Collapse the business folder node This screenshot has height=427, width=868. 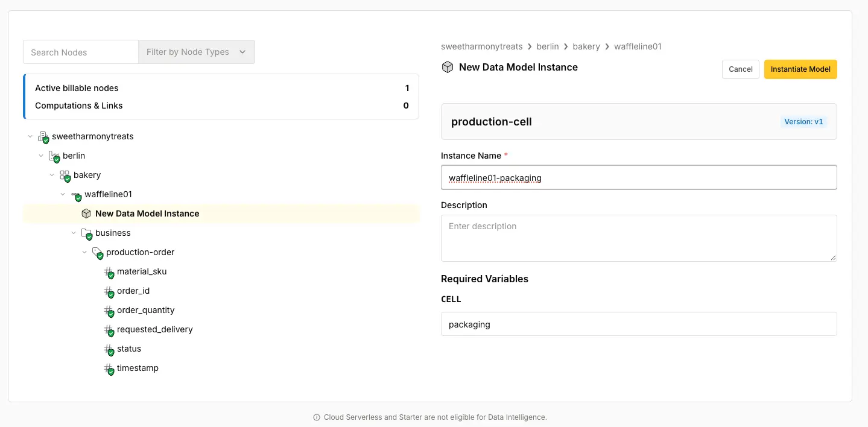74,233
